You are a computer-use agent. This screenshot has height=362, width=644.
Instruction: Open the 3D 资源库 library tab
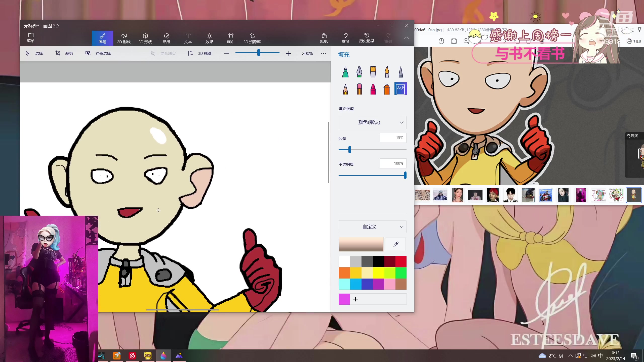coord(252,38)
